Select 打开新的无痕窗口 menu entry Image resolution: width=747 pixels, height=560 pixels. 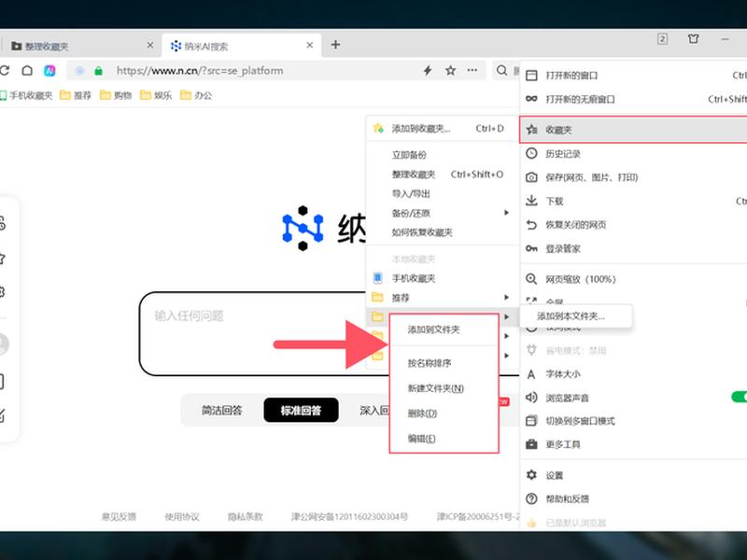coord(634,99)
